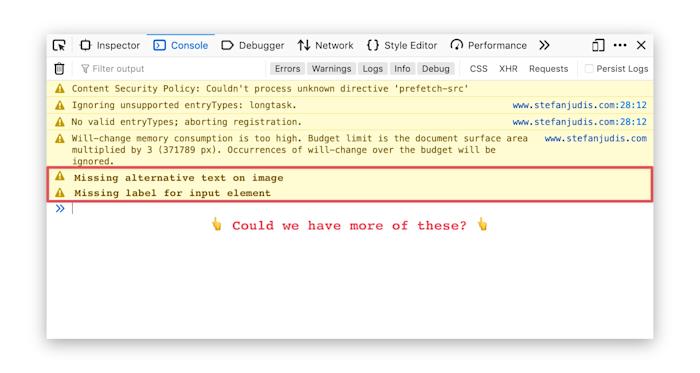The width and height of the screenshot is (700, 373).
Task: Enable the Persist Logs checkbox
Action: [x=589, y=69]
